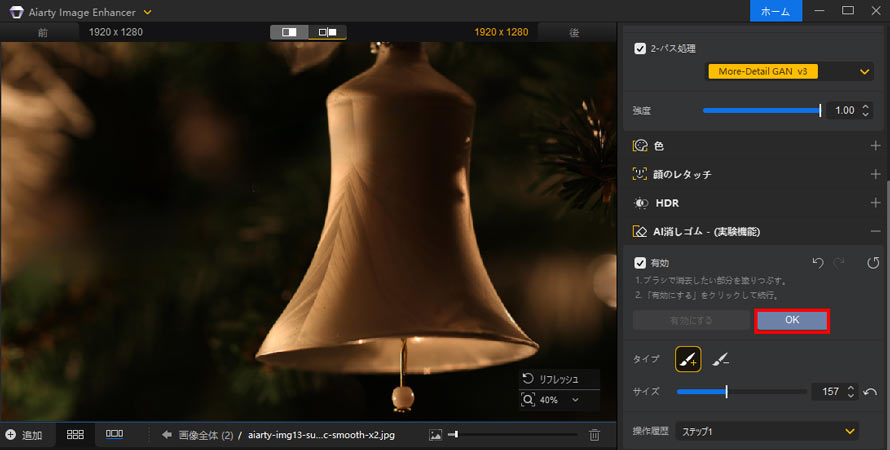Viewport: 890px width, 450px height.
Task: Click the 色 color palette icon
Action: point(640,146)
